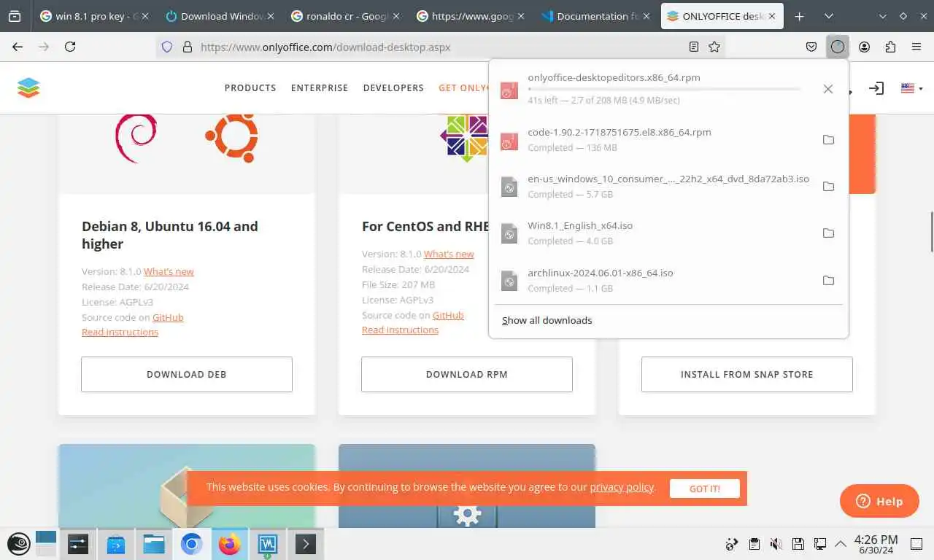Switch to Documentation tab
This screenshot has height=560, width=934.
(596, 16)
